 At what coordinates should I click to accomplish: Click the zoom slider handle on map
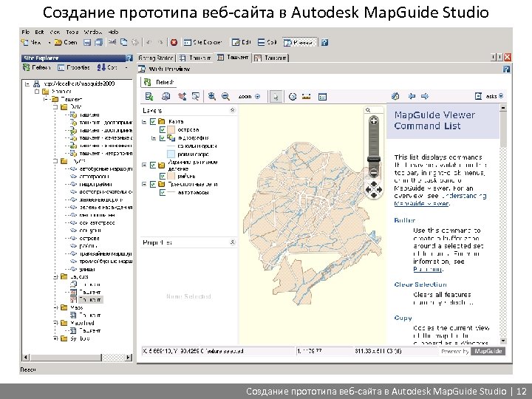tap(374, 159)
